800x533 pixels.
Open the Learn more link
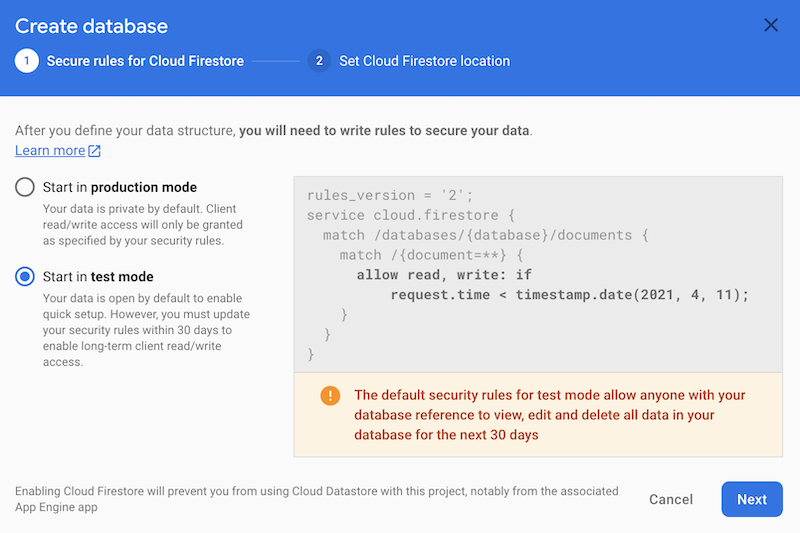[x=50, y=150]
